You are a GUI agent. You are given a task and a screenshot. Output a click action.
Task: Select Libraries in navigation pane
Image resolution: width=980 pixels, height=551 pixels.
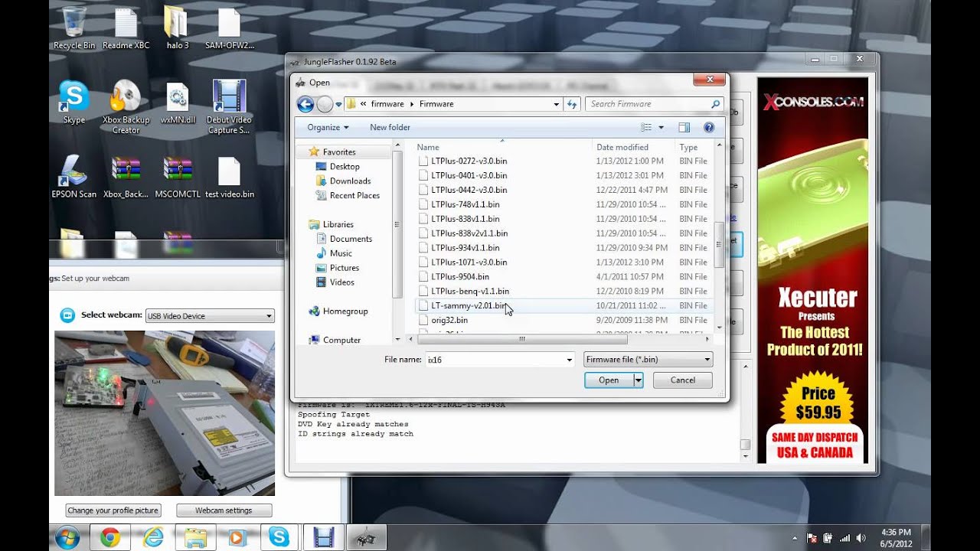click(338, 225)
